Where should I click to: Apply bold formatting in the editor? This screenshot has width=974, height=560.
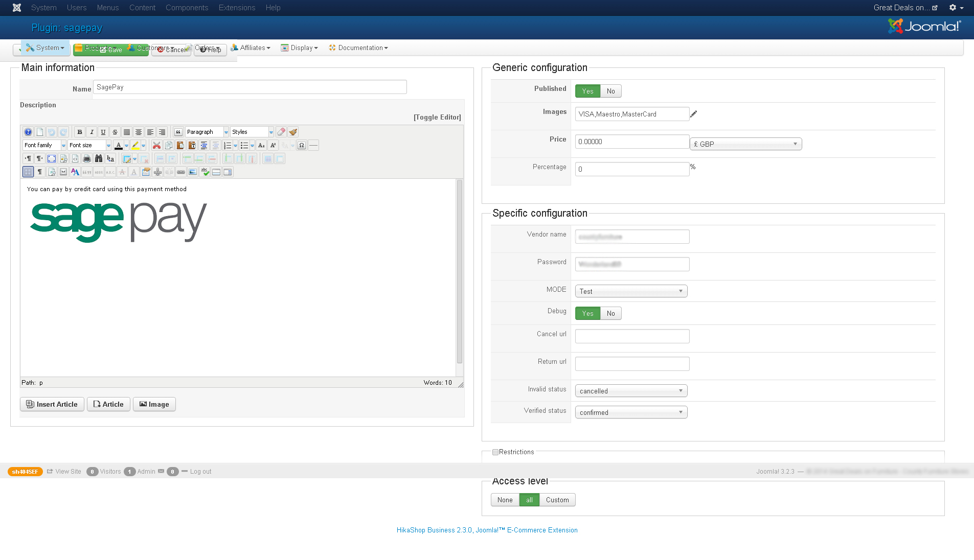(x=80, y=132)
